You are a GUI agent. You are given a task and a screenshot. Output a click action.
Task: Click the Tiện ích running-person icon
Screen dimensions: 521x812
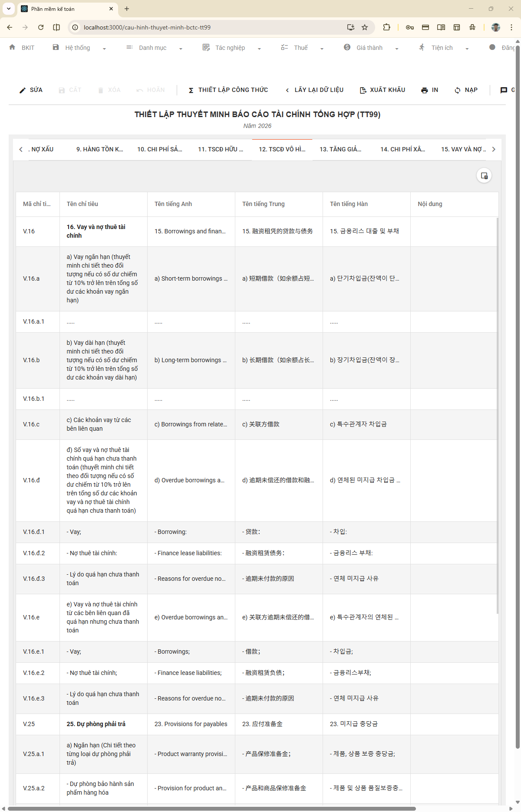tap(422, 47)
